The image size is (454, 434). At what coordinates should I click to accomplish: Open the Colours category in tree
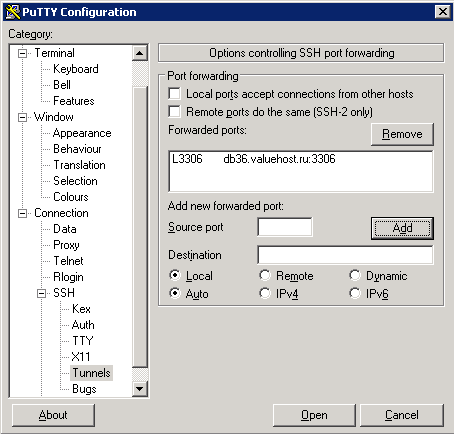click(x=71, y=197)
